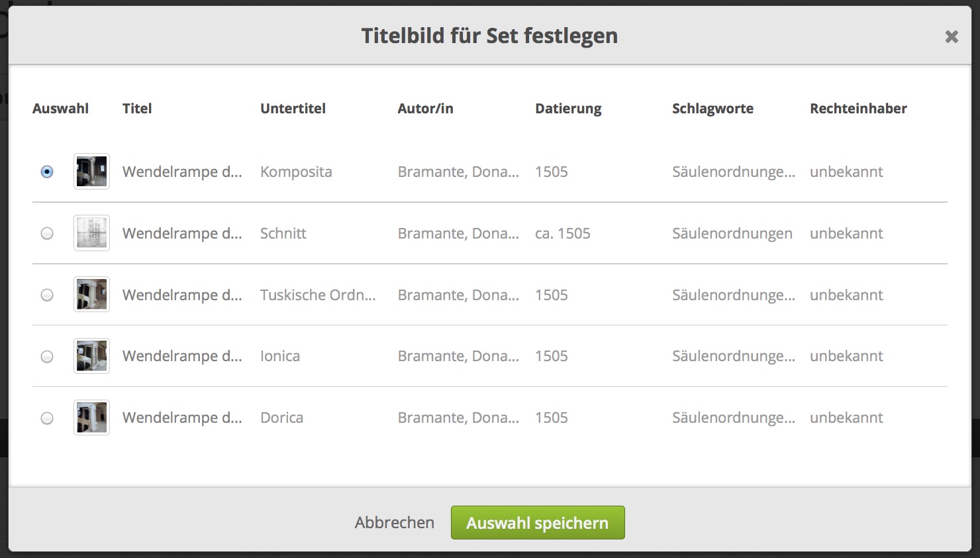The image size is (980, 558).
Task: Click the Untertitel column header
Action: pyautogui.click(x=293, y=109)
